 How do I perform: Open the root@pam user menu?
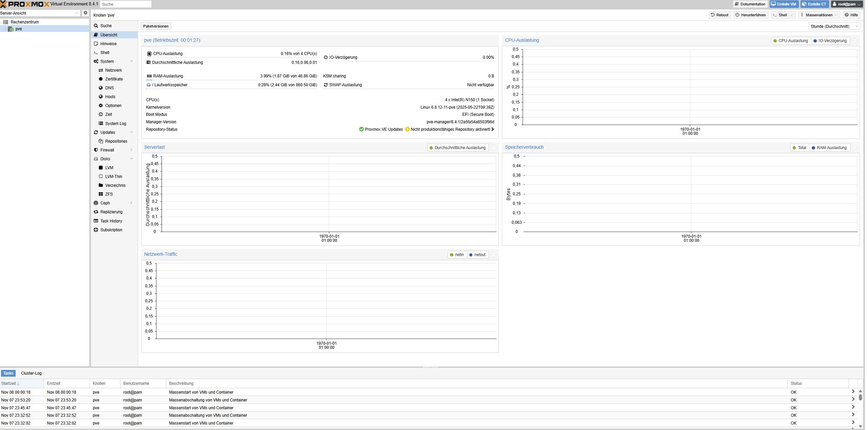click(846, 4)
